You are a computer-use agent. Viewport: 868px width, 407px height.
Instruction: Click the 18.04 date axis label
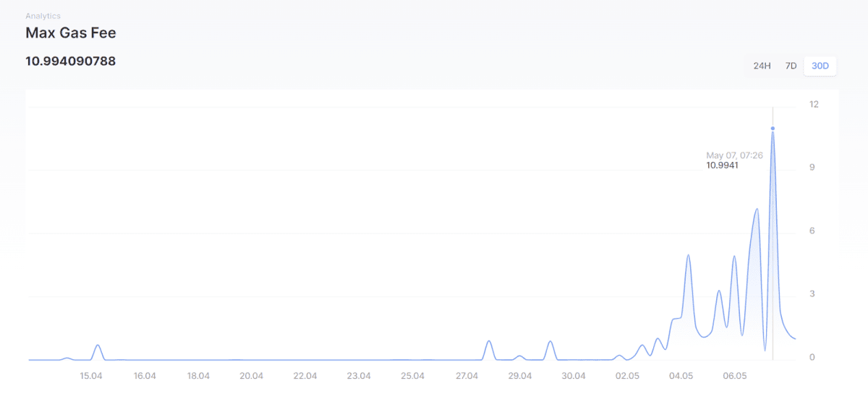point(198,376)
